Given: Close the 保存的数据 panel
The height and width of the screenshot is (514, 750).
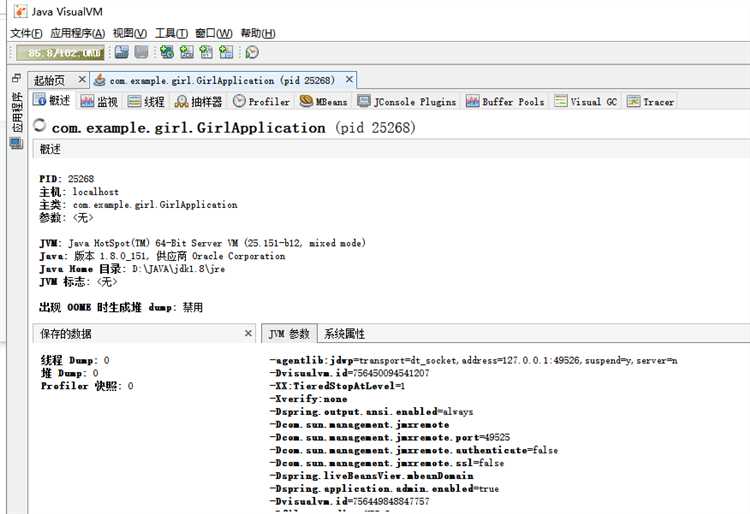Looking at the screenshot, I should [248, 333].
